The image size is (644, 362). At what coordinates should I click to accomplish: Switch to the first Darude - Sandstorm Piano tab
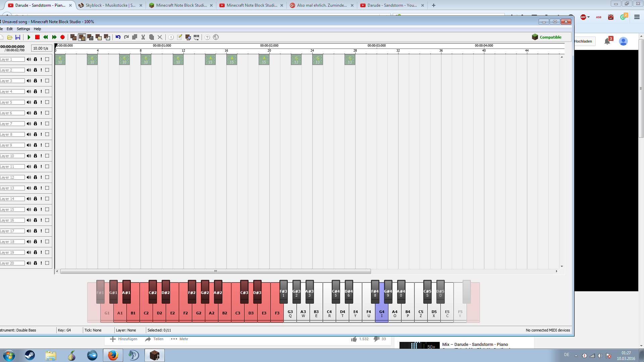click(x=40, y=5)
